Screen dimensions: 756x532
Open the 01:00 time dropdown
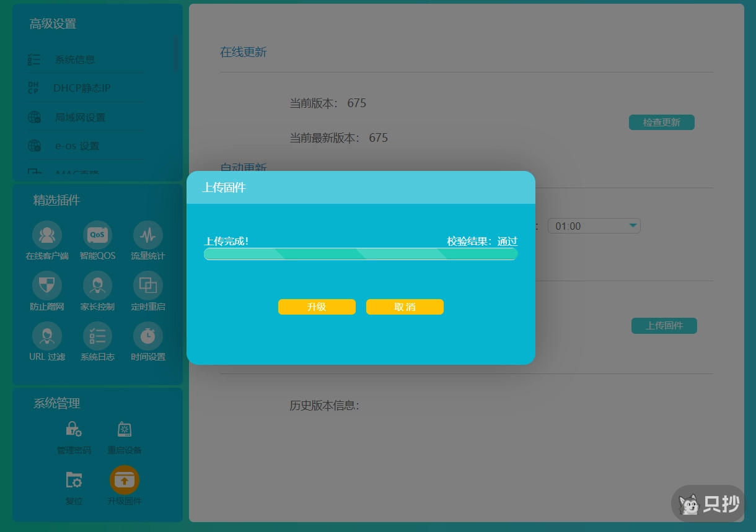594,225
